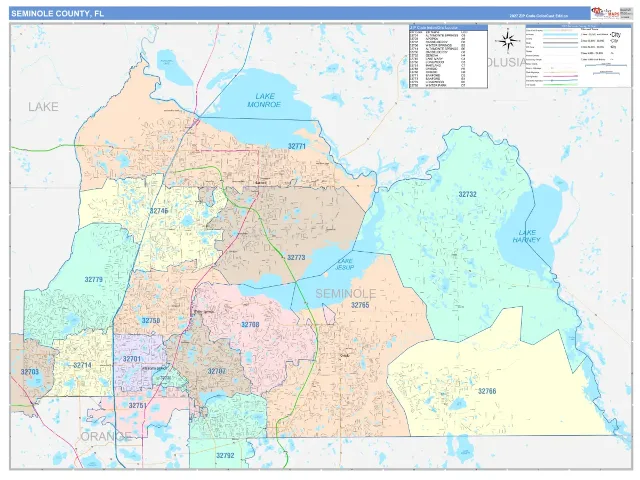Click the ZIP code 32714 label

click(82, 365)
